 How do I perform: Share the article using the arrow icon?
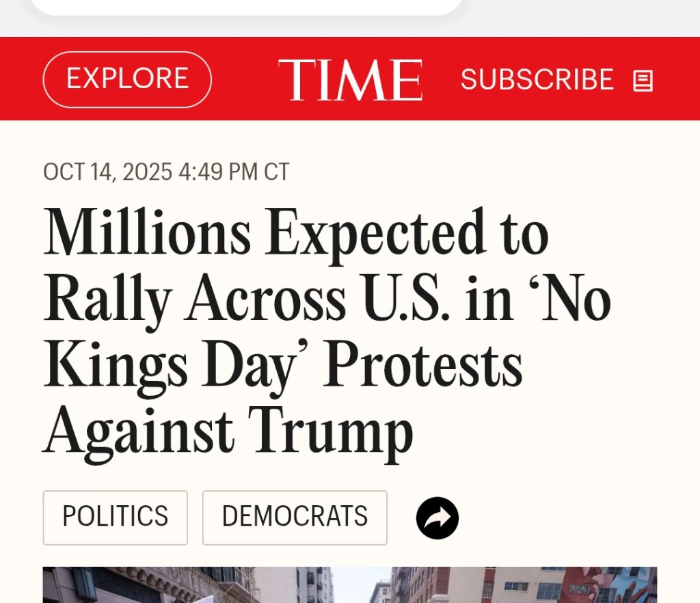coord(437,518)
